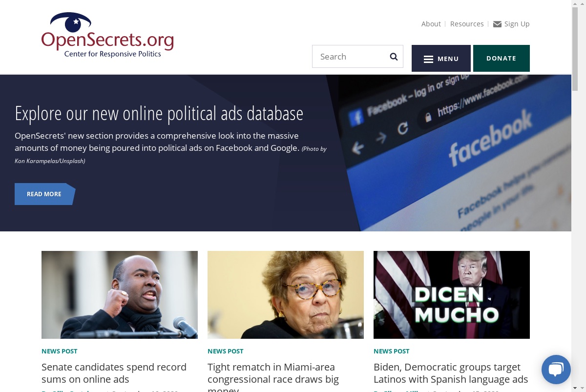Image resolution: width=586 pixels, height=392 pixels.
Task: Click the envelope icon beside Sign Up
Action: point(497,24)
